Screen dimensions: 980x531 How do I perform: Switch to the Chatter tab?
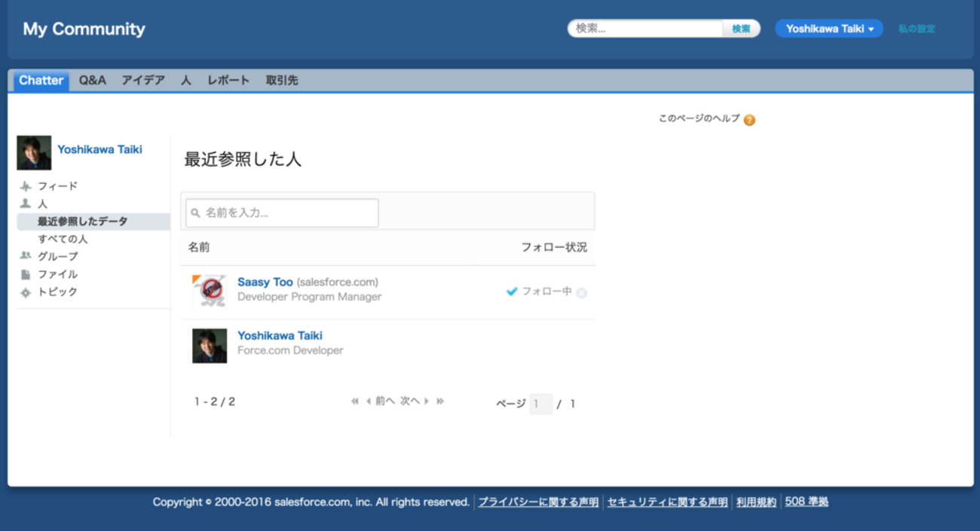point(41,81)
